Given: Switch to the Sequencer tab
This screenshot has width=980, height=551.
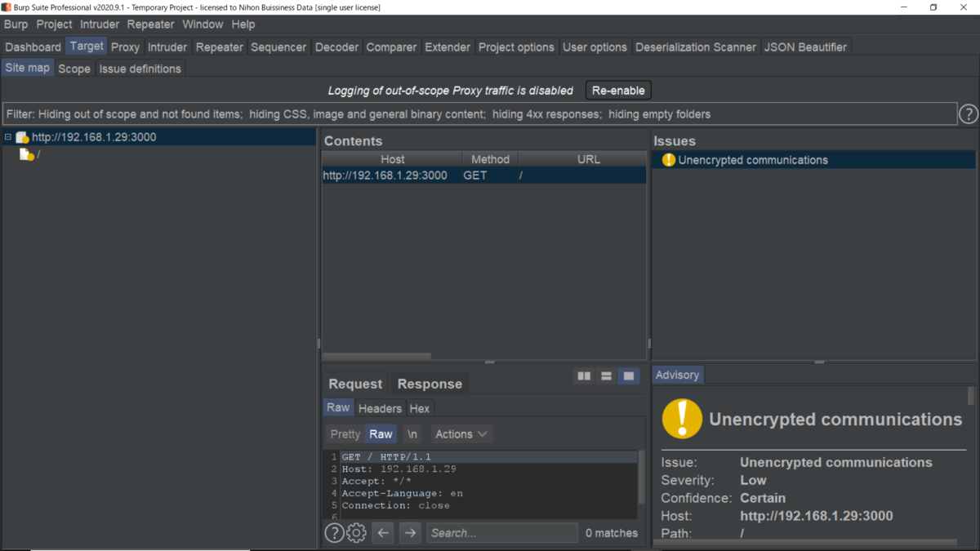Looking at the screenshot, I should pyautogui.click(x=278, y=47).
